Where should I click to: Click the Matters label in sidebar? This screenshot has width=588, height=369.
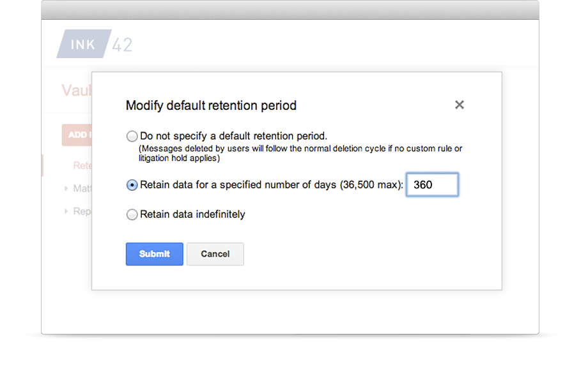[82, 188]
